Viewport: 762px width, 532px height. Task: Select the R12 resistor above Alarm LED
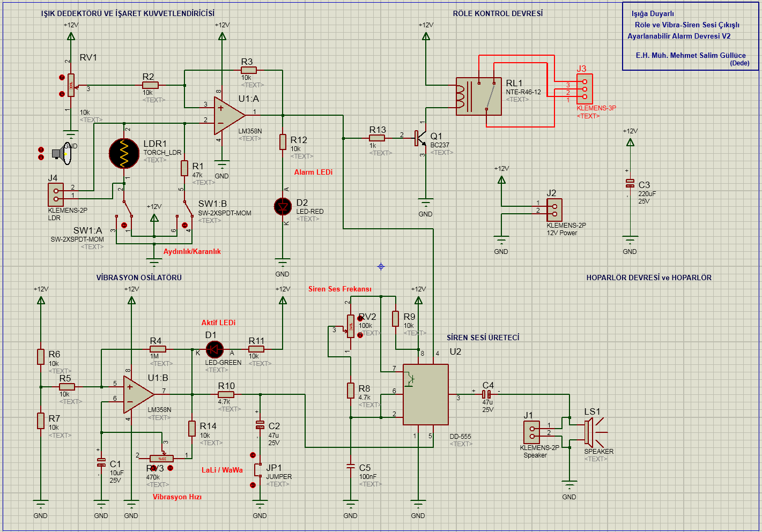click(283, 142)
